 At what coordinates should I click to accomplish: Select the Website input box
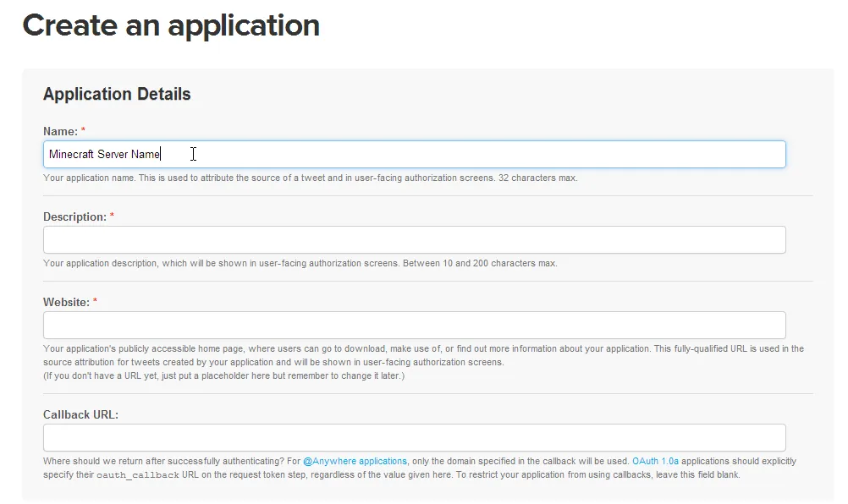pyautogui.click(x=414, y=326)
